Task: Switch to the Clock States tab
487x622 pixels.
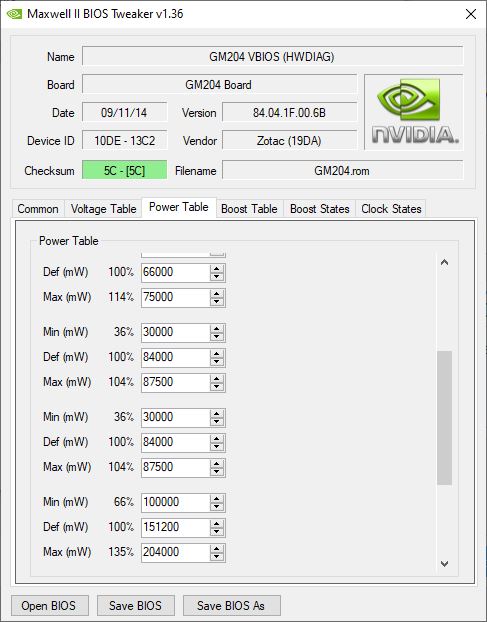Action: [391, 209]
